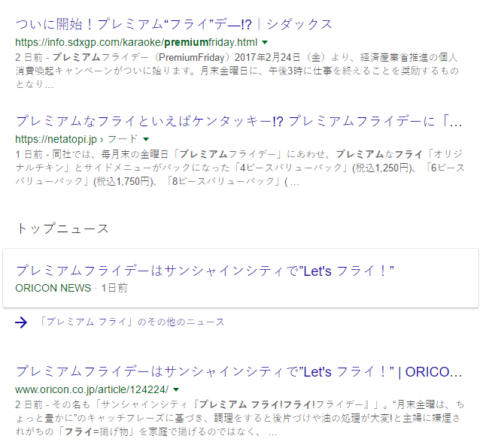Expand dropdown arrow beside netatopi.jp フード
Viewport: 486px width, 448px height.
coord(146,139)
